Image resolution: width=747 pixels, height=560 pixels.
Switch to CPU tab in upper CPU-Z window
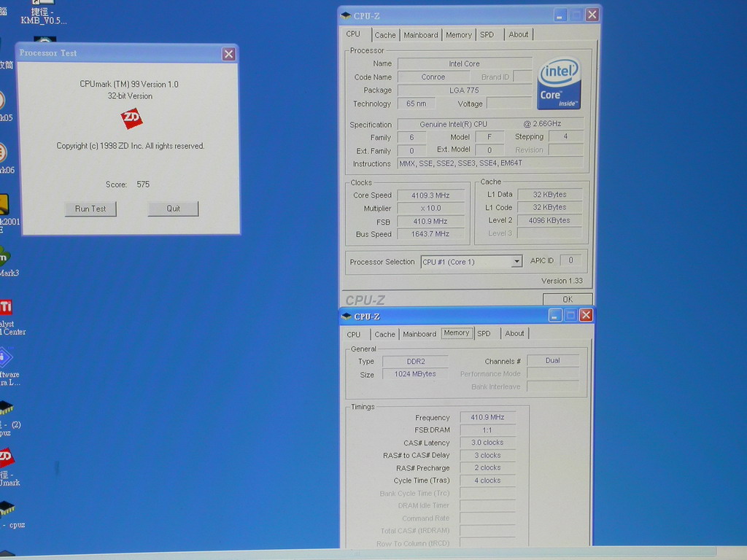pyautogui.click(x=353, y=34)
